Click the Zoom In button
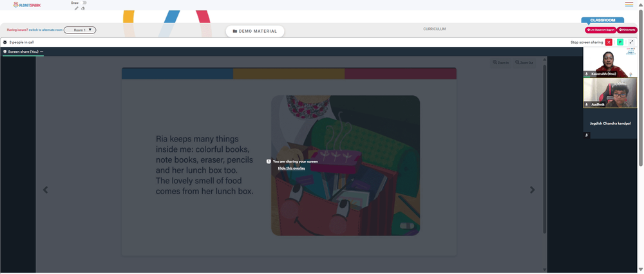This screenshot has width=644, height=274. (500, 63)
